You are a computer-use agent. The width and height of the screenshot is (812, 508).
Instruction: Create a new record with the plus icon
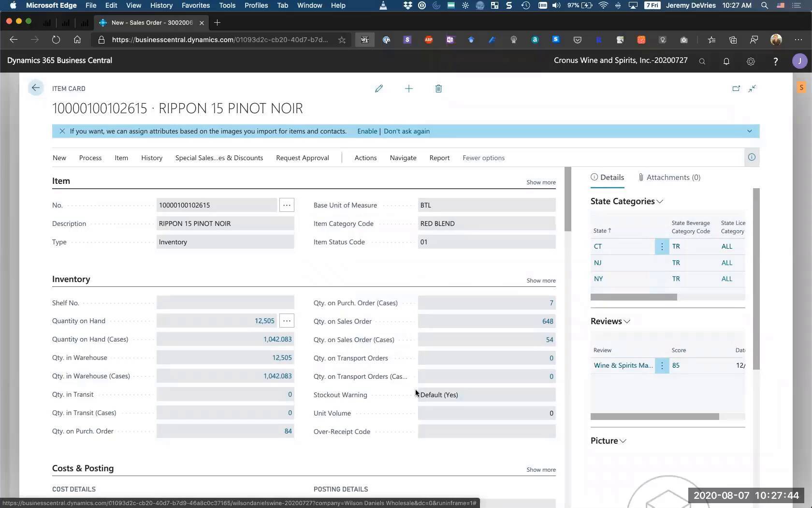pyautogui.click(x=409, y=89)
